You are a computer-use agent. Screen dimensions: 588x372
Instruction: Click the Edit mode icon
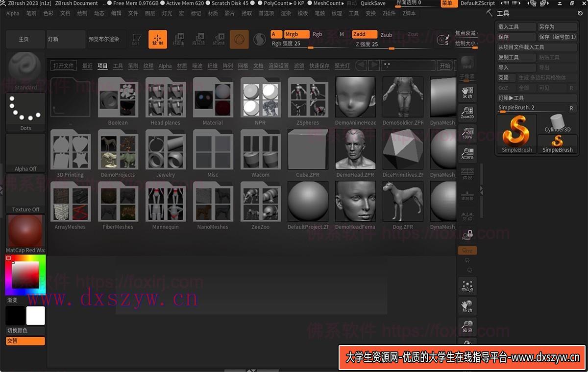137,39
